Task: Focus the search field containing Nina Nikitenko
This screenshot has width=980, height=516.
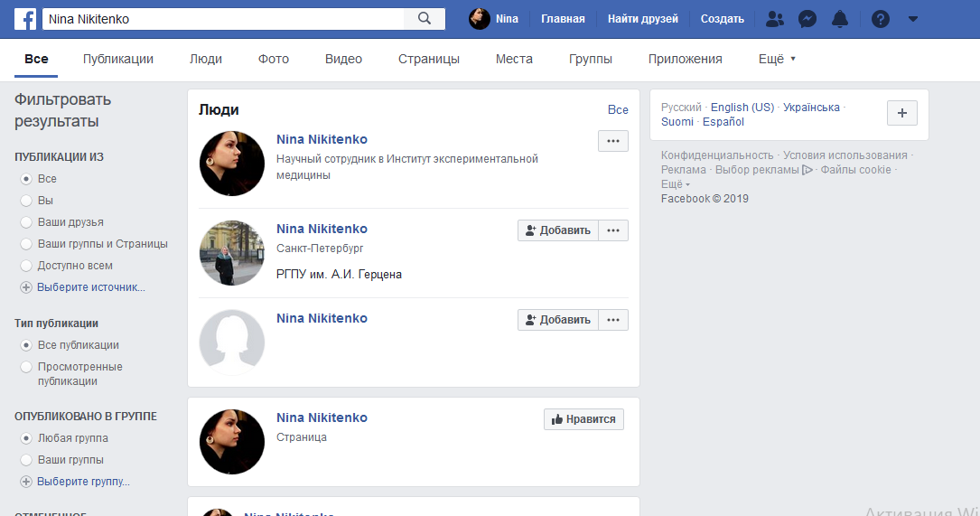Action: (x=223, y=19)
